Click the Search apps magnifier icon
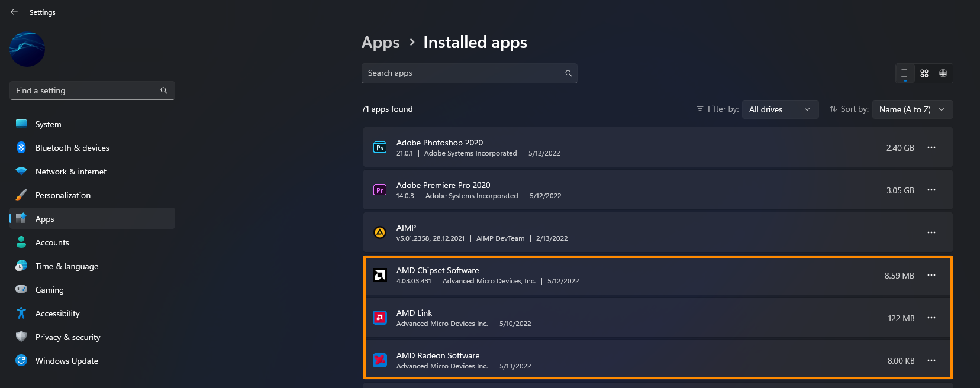The width and height of the screenshot is (980, 388). click(x=569, y=73)
